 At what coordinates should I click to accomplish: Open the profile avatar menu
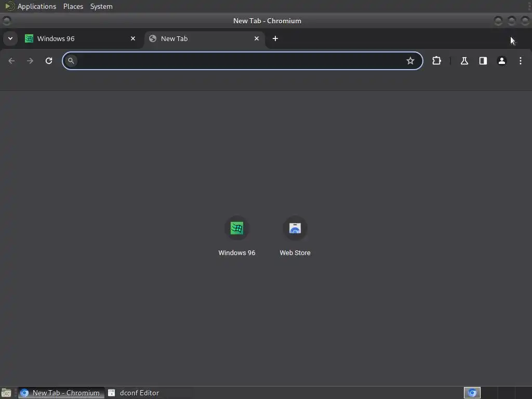(501, 61)
